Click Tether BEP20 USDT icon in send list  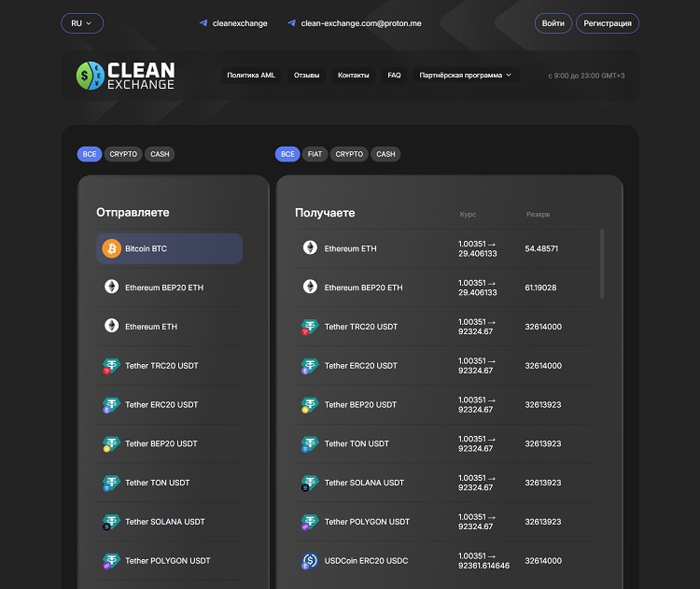(111, 443)
